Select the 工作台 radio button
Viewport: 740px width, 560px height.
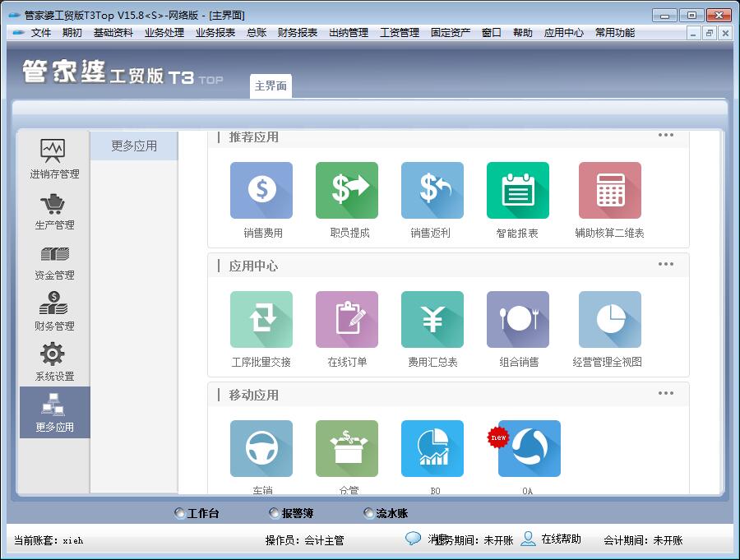180,513
